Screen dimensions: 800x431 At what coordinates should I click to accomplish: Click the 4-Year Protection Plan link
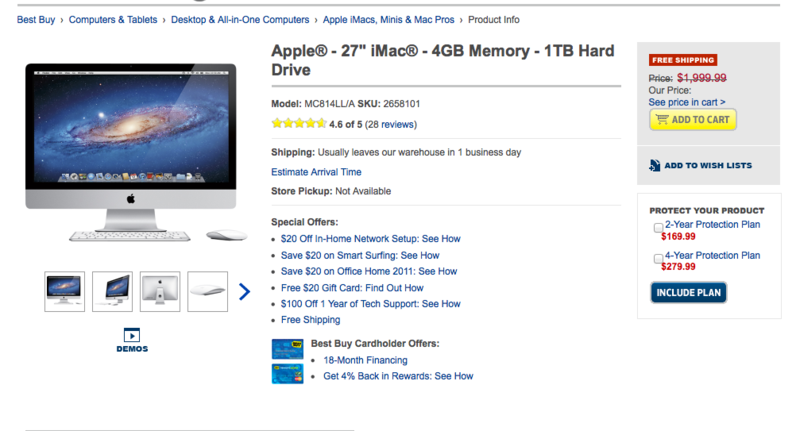[x=712, y=256]
